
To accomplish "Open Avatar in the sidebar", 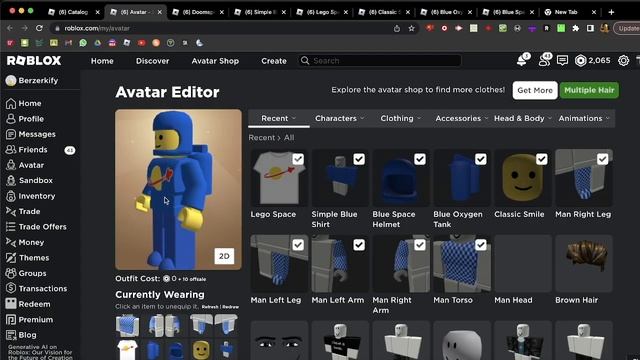I will pyautogui.click(x=25, y=165).
